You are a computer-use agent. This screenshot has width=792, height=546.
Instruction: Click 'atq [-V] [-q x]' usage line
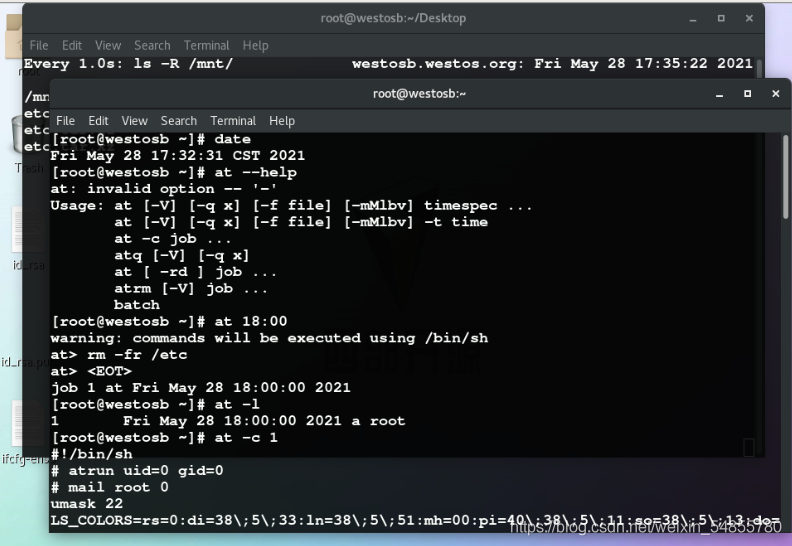(x=182, y=255)
